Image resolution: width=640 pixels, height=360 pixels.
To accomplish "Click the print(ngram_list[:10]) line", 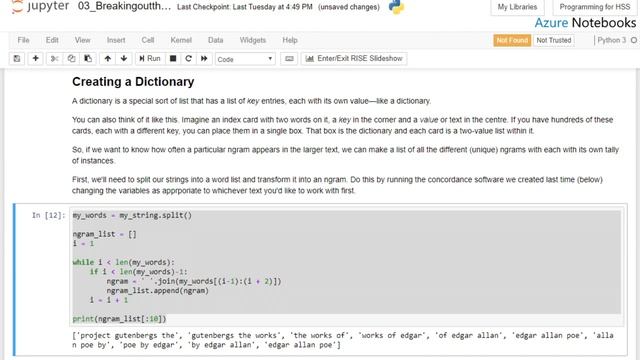I will pos(119,319).
